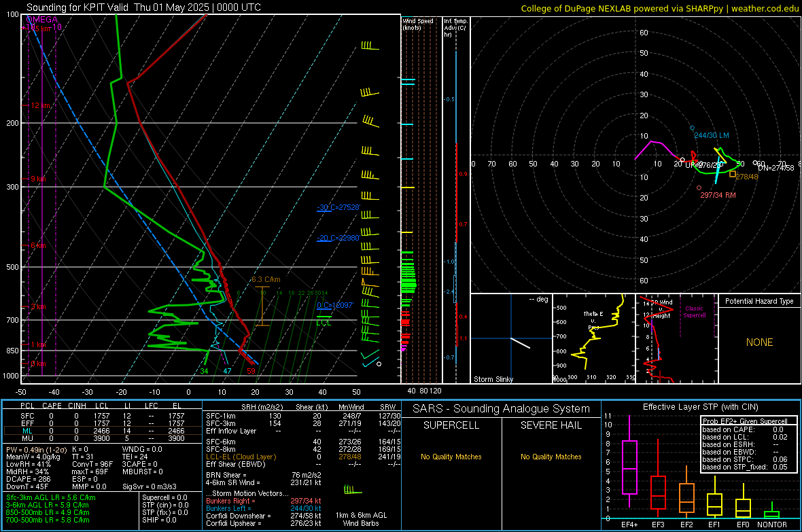Click the cyan Bunkers left-mover circle on hodograph

[x=692, y=128]
